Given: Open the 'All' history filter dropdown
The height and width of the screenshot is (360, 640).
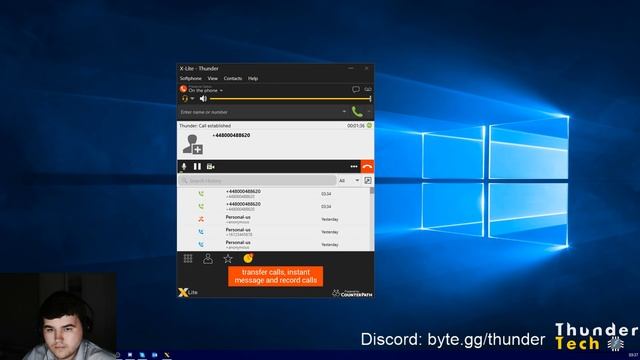Looking at the screenshot, I should pyautogui.click(x=349, y=180).
